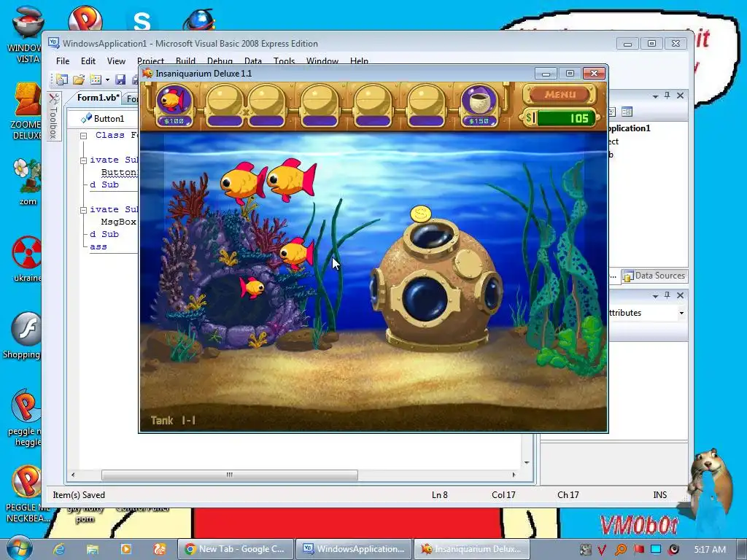The width and height of the screenshot is (747, 560).
Task: Toggle auto-hide pin on Solution Explorer
Action: tap(667, 96)
